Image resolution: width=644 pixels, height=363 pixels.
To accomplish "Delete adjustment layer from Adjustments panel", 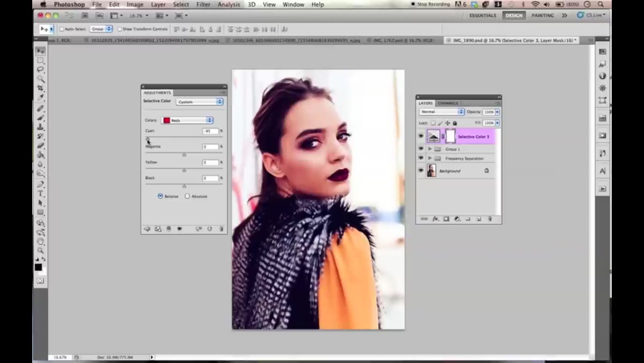I will pos(221,229).
